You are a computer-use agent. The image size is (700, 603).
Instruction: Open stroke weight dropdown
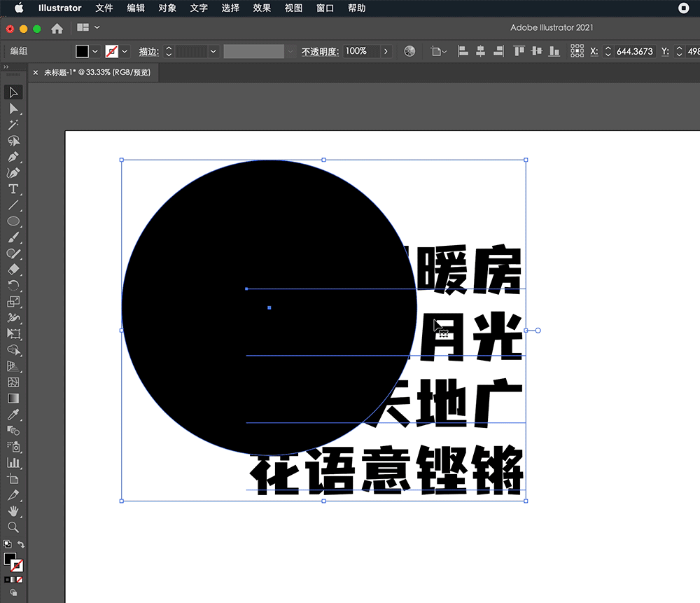[213, 51]
